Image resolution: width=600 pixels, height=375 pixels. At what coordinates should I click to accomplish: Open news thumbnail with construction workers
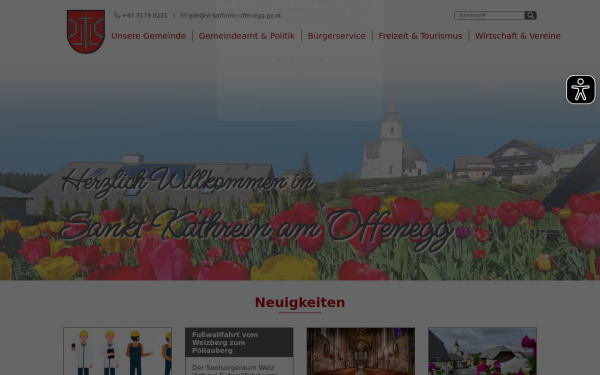click(x=117, y=351)
